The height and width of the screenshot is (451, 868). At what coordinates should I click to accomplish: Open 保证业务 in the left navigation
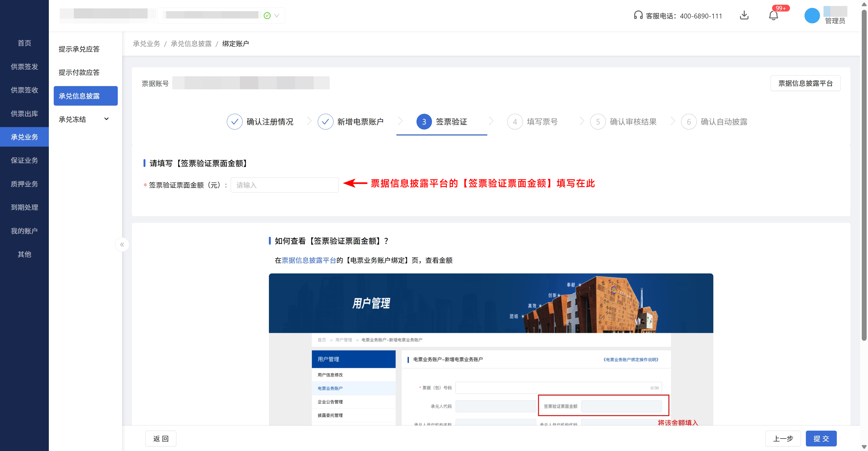click(24, 160)
